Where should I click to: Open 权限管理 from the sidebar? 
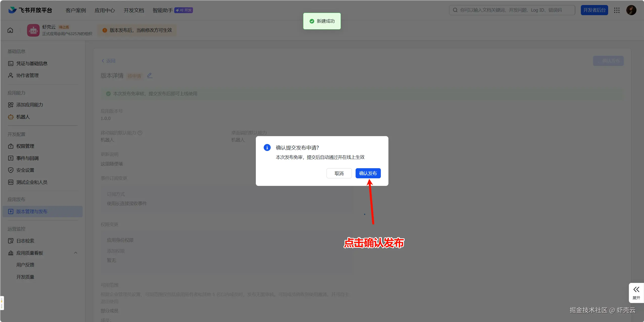coord(27,146)
